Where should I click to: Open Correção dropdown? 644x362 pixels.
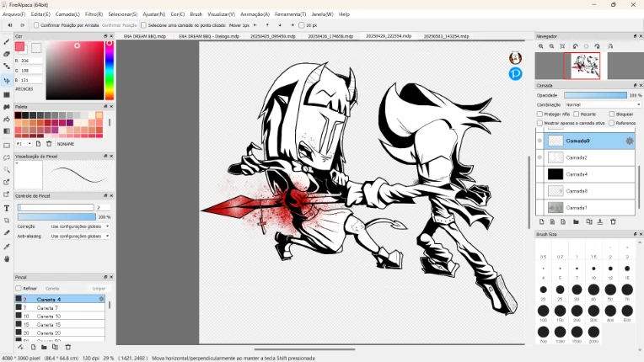[x=80, y=226]
